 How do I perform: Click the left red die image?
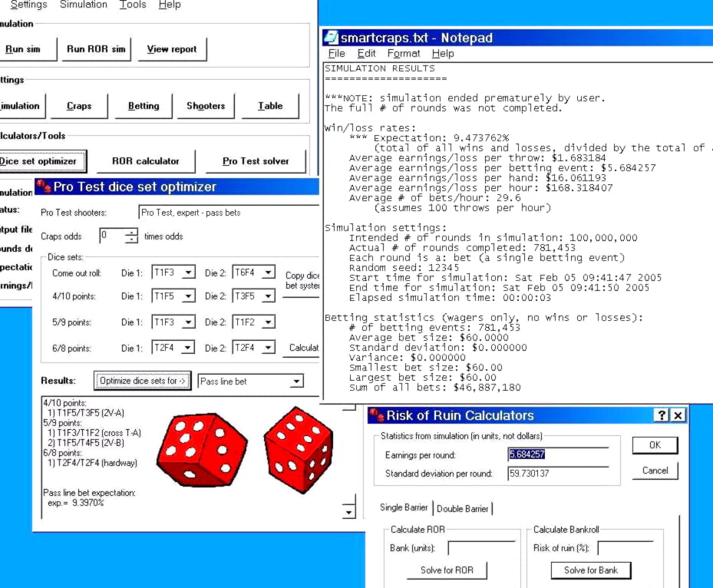point(202,450)
